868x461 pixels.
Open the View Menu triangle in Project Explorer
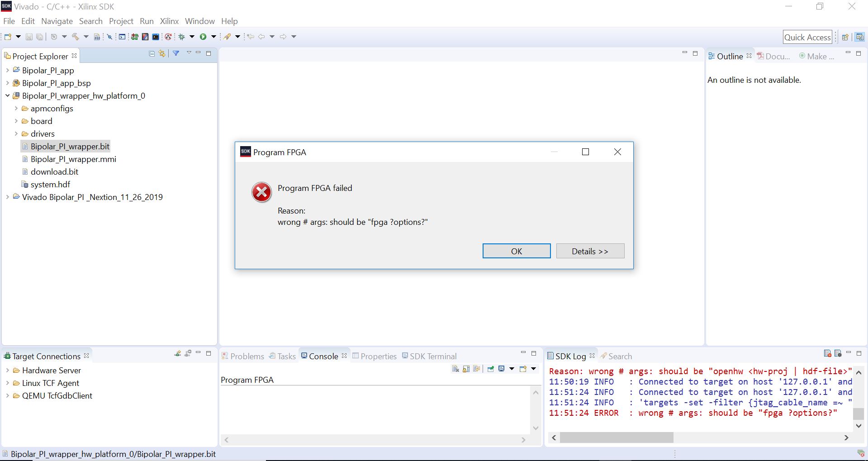(189, 53)
